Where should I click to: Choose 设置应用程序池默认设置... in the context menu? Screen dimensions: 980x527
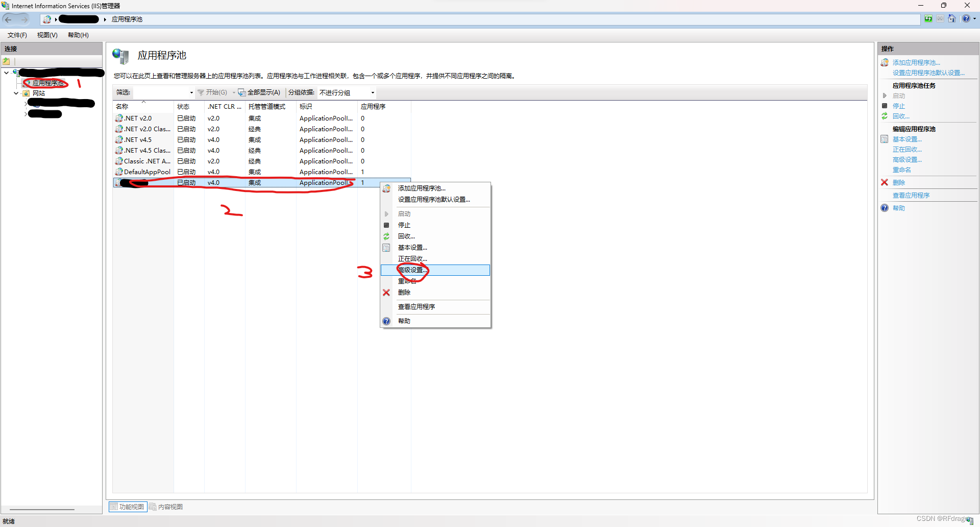[435, 200]
